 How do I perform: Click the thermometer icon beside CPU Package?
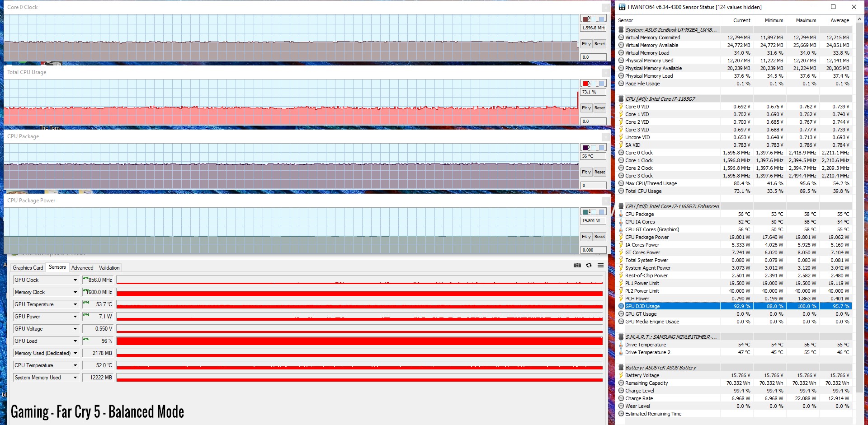(x=621, y=214)
